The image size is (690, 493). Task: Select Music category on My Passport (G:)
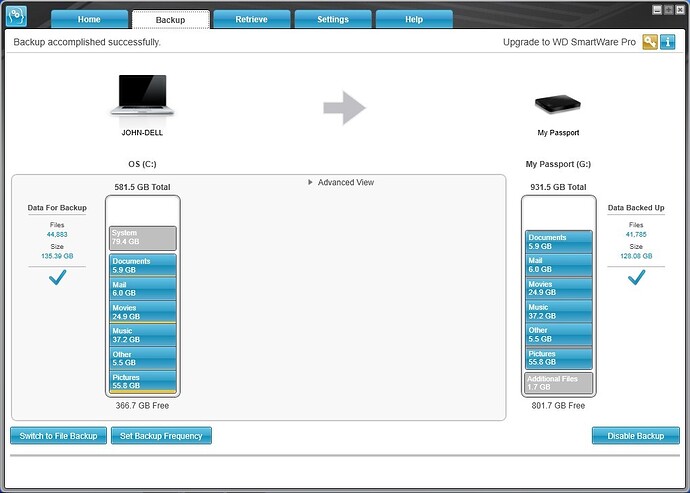click(x=559, y=312)
